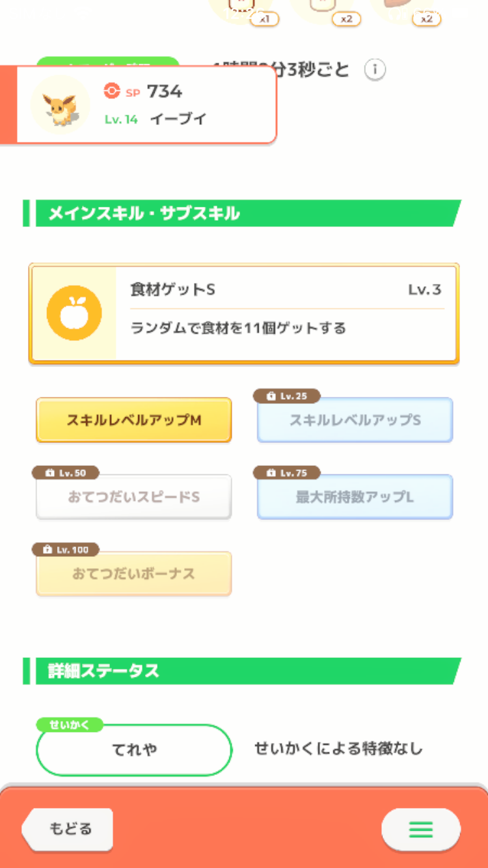Tap the orange apple skill icon
Screen dimensions: 488x868
(x=74, y=313)
